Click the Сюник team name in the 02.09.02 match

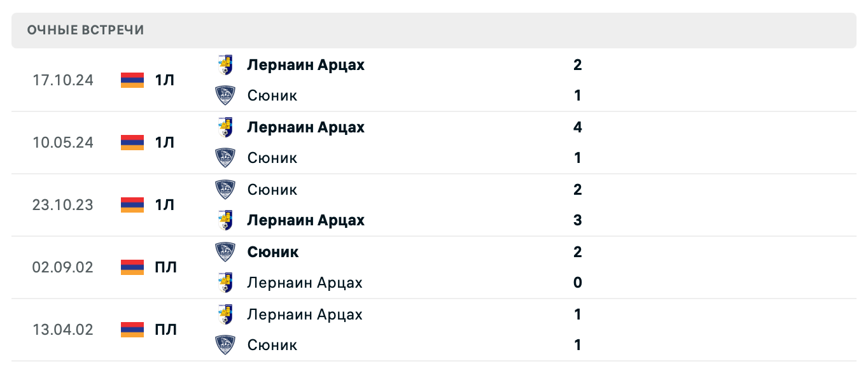(x=272, y=251)
